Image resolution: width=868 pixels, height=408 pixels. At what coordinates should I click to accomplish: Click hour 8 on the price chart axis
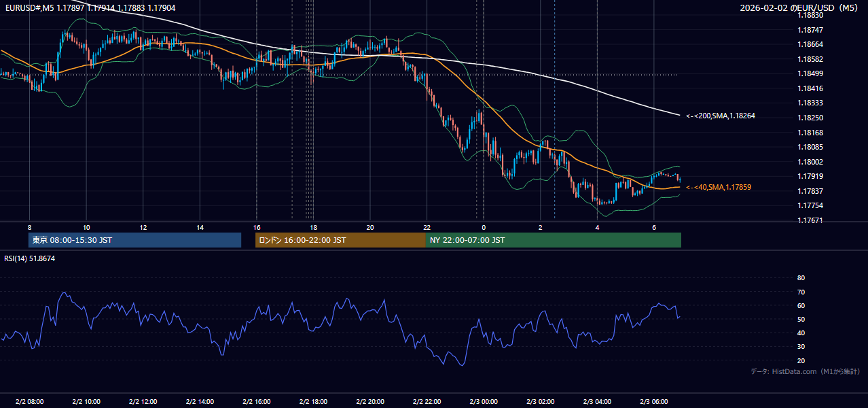click(29, 227)
